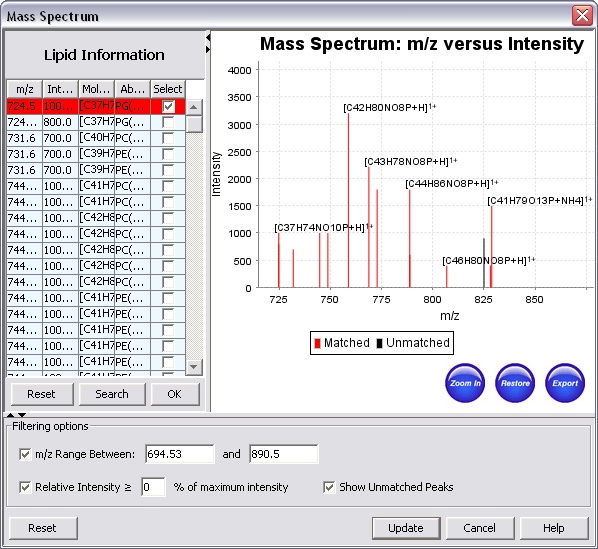This screenshot has width=598, height=549.
Task: Click the split-pane down arrow above Filtering options
Action: pos(22,415)
